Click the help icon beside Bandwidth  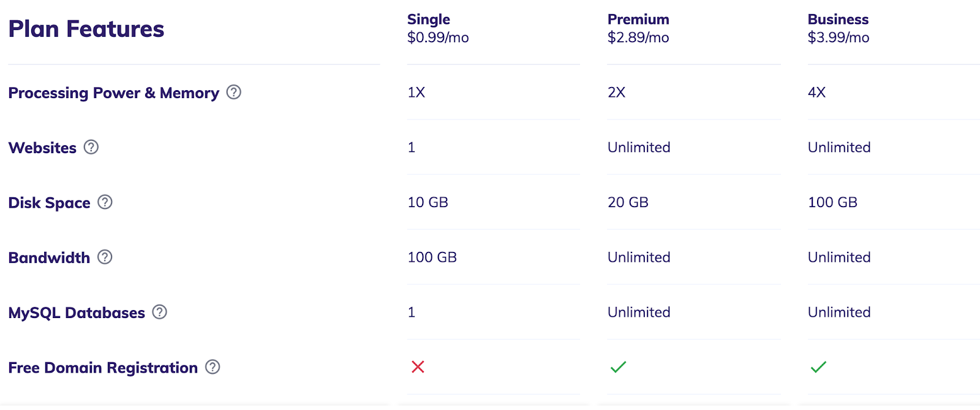tap(105, 257)
